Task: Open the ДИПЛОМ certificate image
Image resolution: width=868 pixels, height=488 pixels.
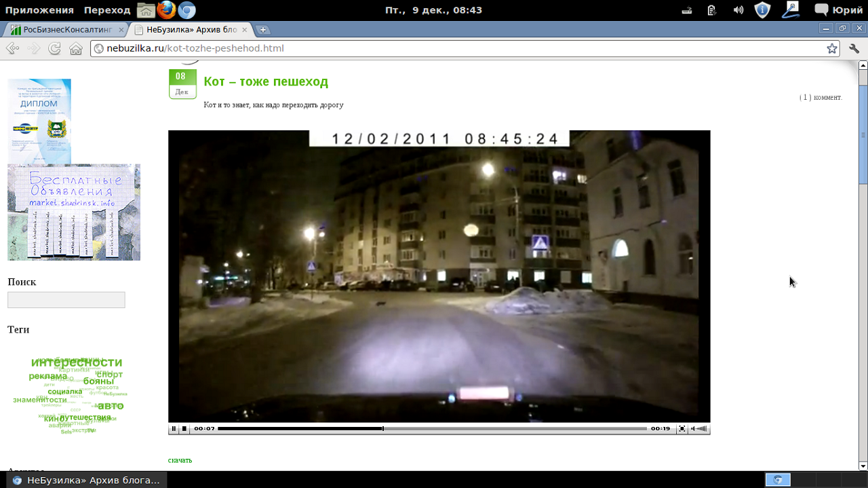Action: (x=39, y=121)
